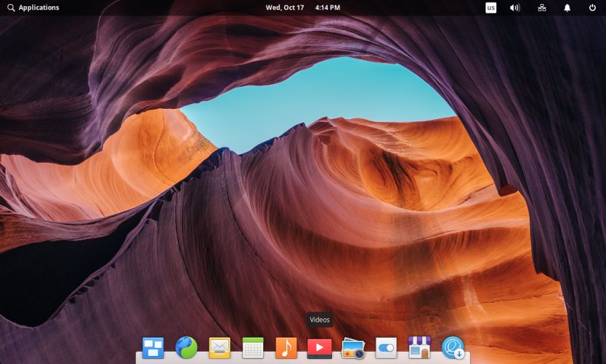
Task: Open the us keyboard layout indicator
Action: pyautogui.click(x=491, y=7)
